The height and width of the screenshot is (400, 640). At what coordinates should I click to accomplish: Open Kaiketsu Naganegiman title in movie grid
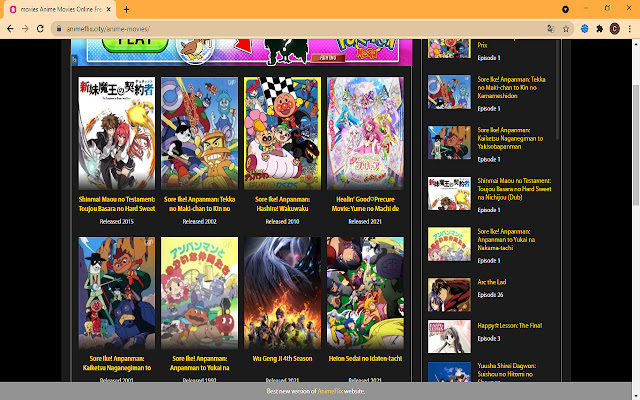[117, 363]
